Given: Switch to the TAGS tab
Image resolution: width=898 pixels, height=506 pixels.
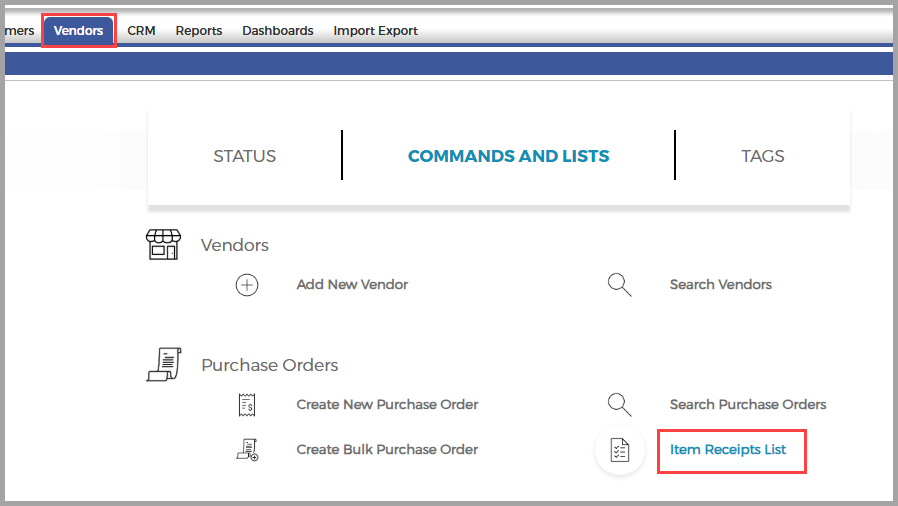Looking at the screenshot, I should pos(762,156).
